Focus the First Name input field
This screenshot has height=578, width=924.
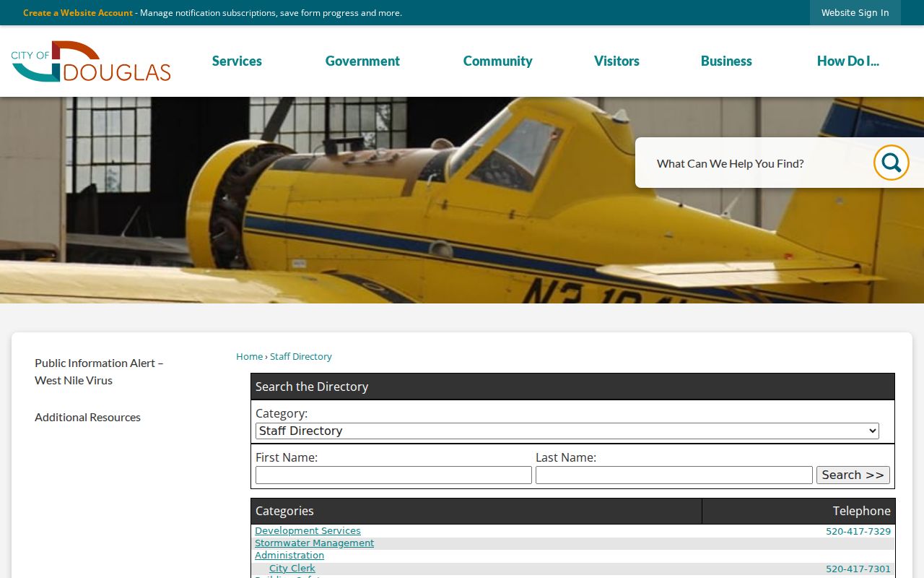393,475
